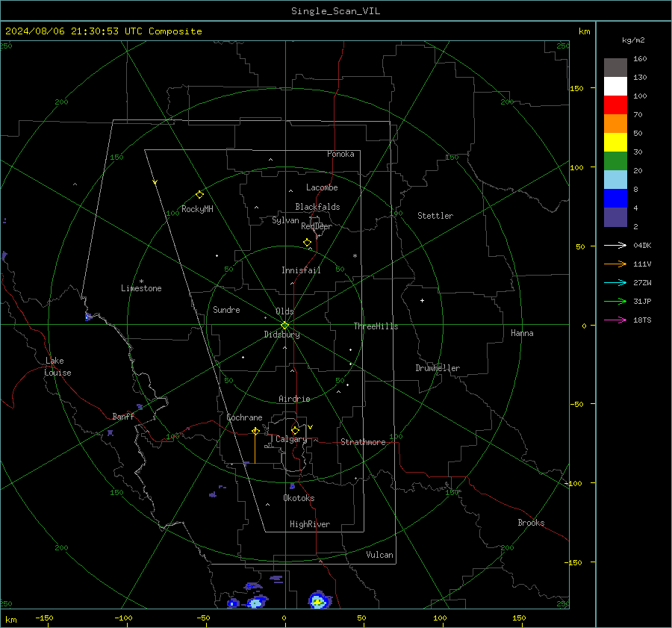Click the green 31JP arrow legend icon
Image resolution: width=672 pixels, height=628 pixels.
click(615, 302)
